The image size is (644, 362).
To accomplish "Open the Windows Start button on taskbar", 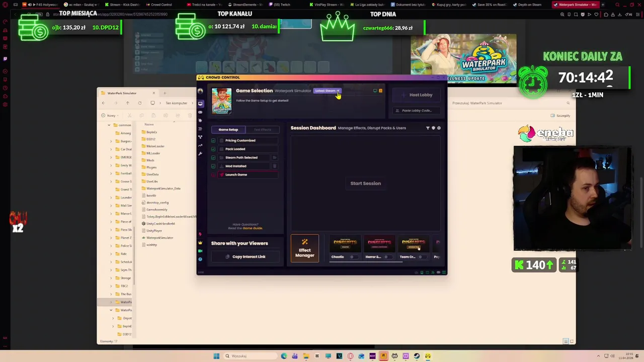I will (x=216, y=356).
